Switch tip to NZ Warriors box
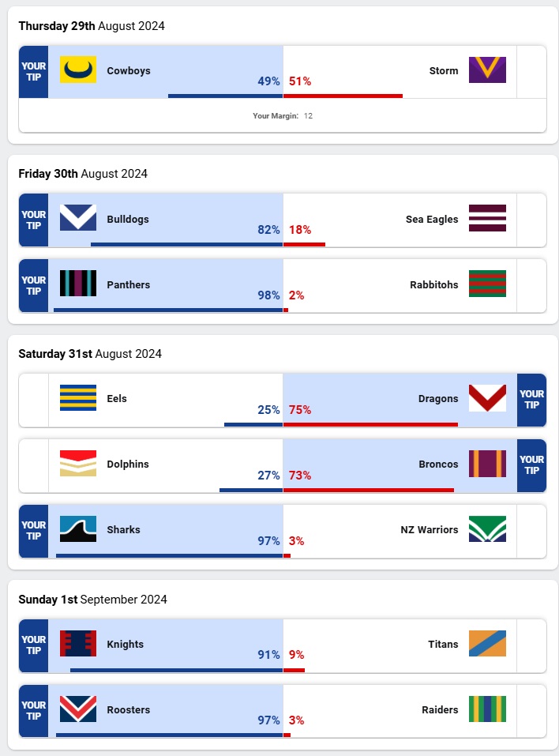This screenshot has height=756, width=559. coord(531,531)
